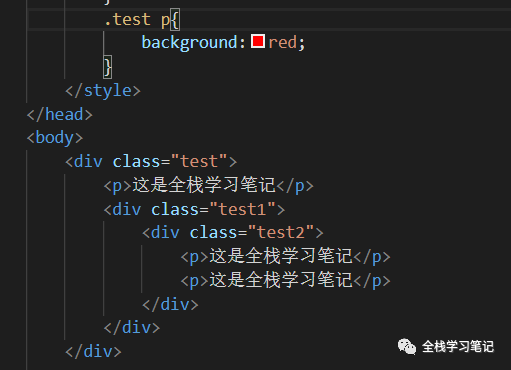Select the line '<div class="test2">'
Image resolution: width=511 pixels, height=370 pixels.
233,232
